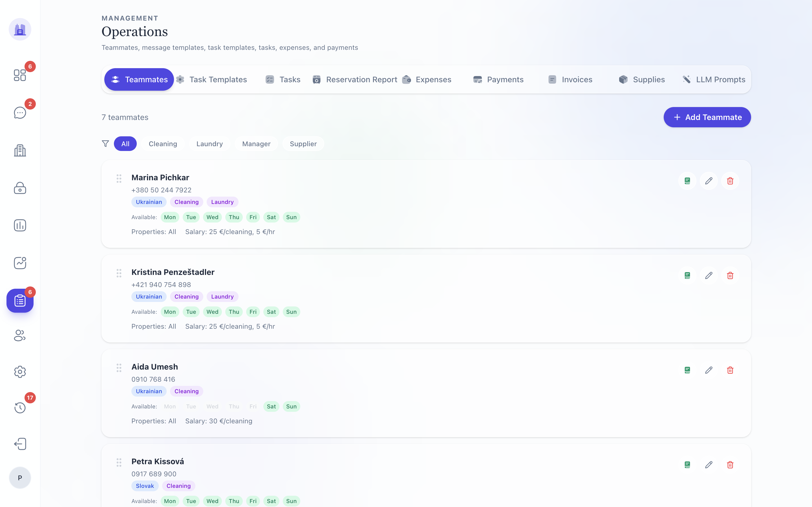Image resolution: width=812 pixels, height=507 pixels.
Task: Click the logout icon in sidebar
Action: pos(20,444)
